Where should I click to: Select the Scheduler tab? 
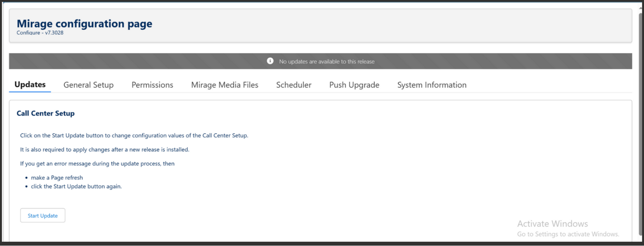[294, 85]
